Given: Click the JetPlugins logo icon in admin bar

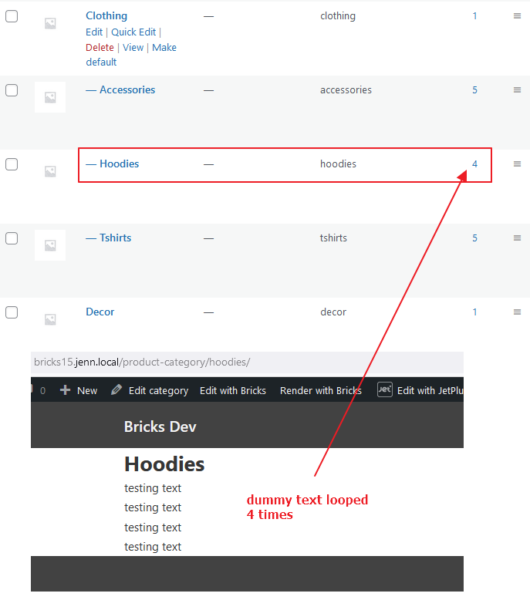Looking at the screenshot, I should (385, 390).
